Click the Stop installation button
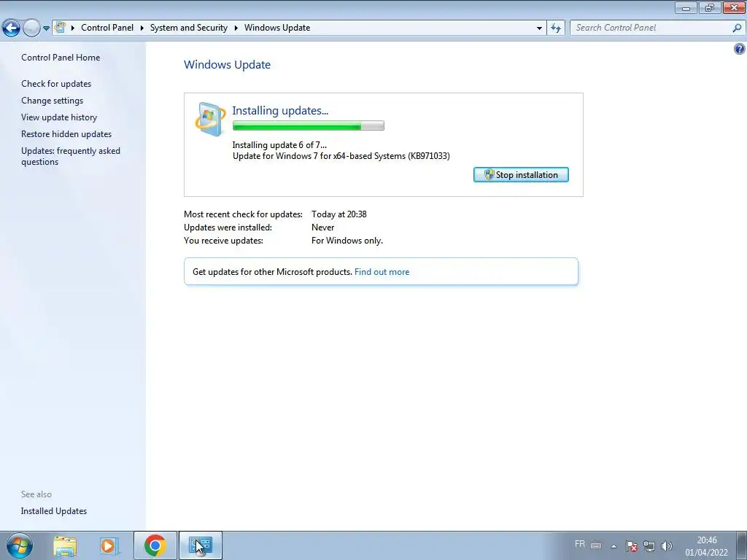Viewport: 747px width, 560px height. tap(521, 175)
